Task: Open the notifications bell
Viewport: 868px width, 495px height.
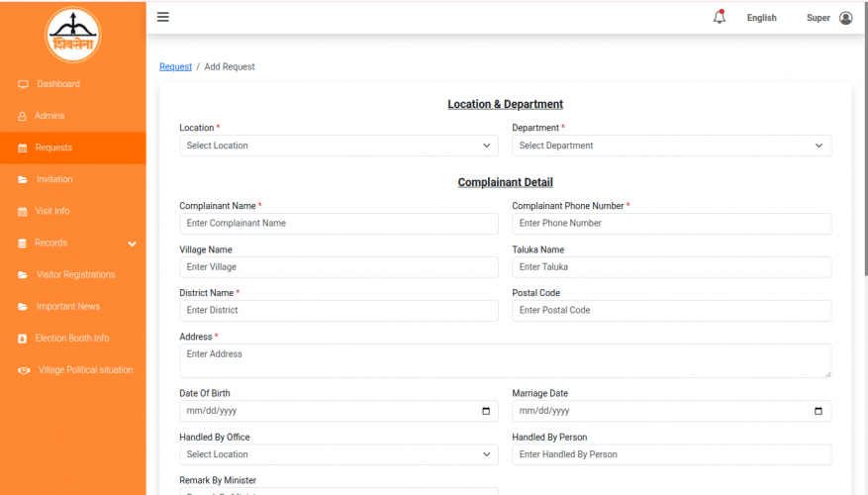Action: pos(720,17)
